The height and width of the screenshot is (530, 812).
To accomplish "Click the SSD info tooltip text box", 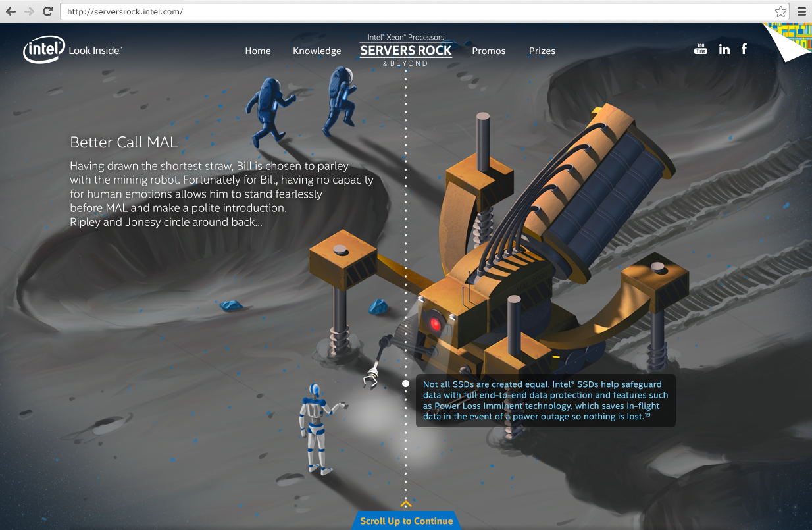I will (x=546, y=400).
